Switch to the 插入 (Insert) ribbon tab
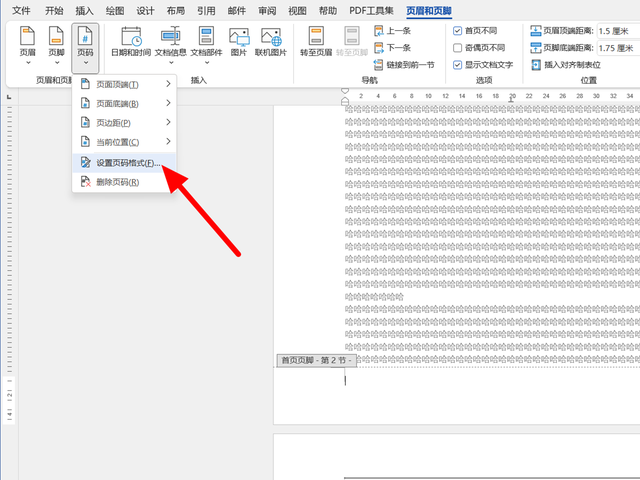640x480 pixels. click(85, 10)
